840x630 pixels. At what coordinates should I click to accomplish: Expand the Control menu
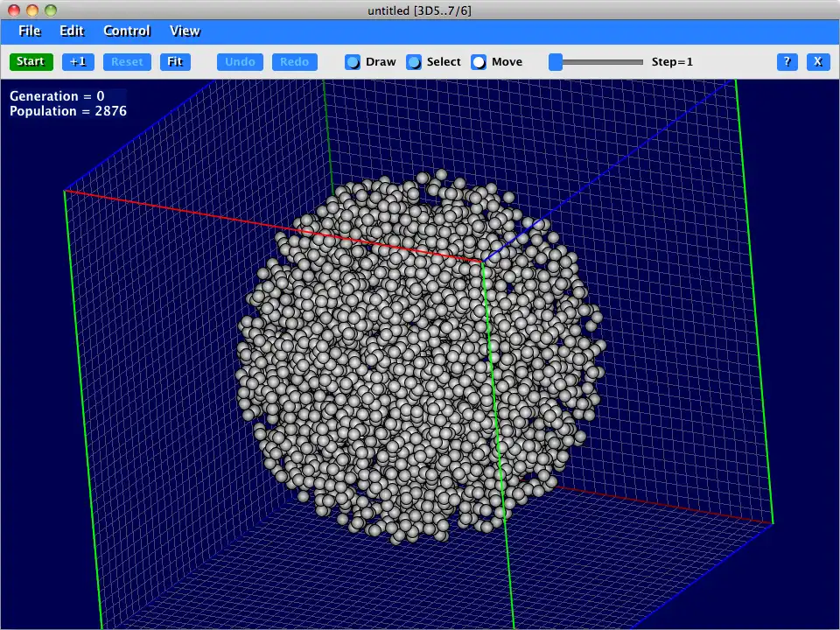pyautogui.click(x=127, y=31)
